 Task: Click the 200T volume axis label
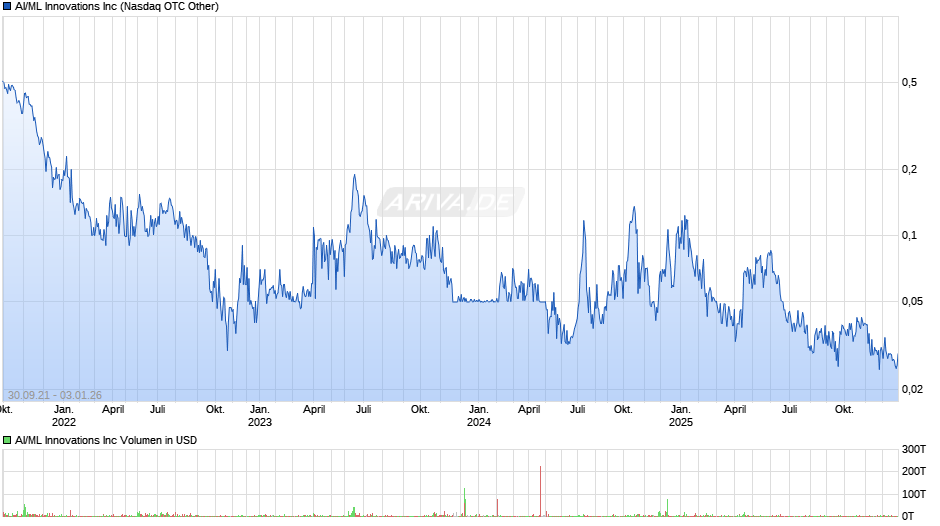coord(914,471)
